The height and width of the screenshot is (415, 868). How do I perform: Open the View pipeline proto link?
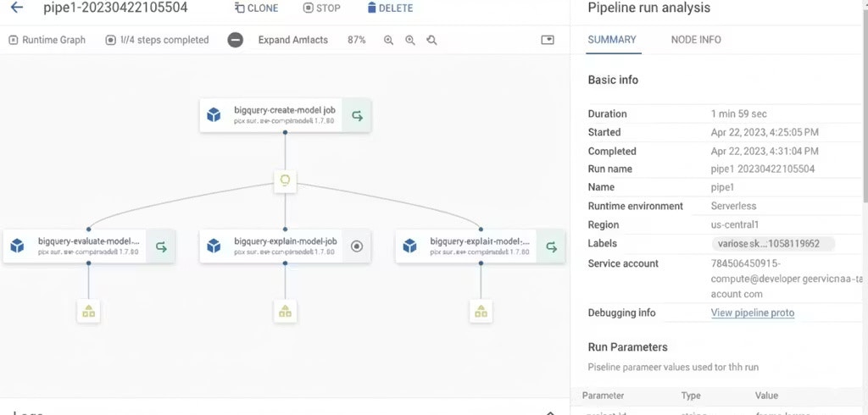point(753,313)
